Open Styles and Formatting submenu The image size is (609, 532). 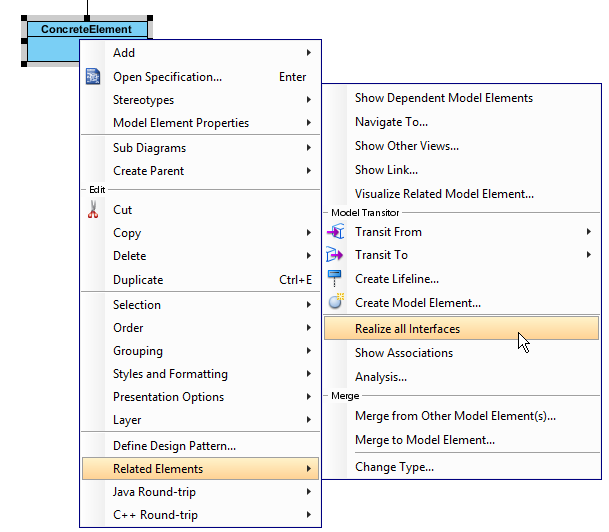(200, 374)
